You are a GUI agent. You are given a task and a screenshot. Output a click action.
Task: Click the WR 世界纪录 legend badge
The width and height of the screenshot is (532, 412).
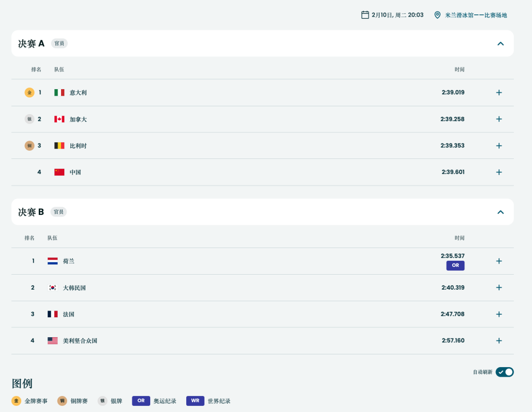tap(195, 401)
